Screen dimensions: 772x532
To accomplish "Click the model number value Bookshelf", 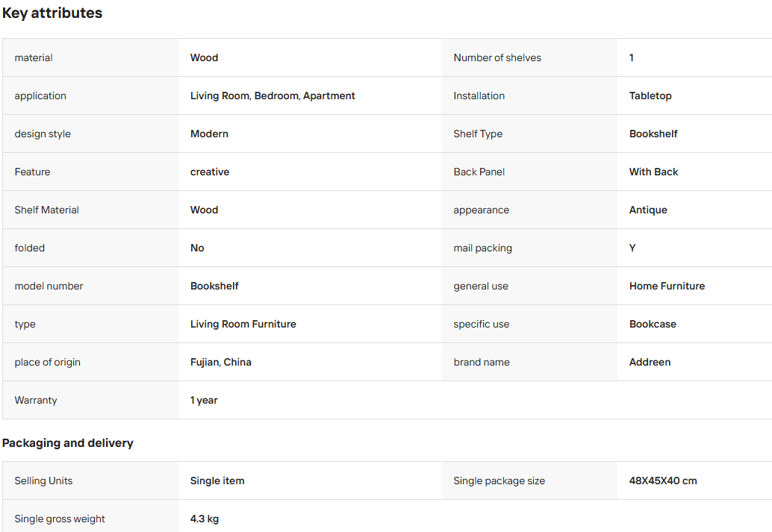I will coord(215,286).
